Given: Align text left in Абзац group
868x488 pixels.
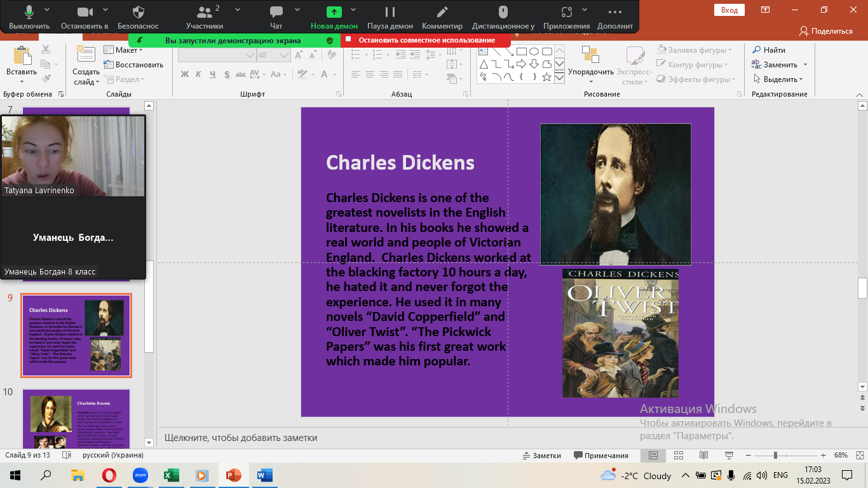Looking at the screenshot, I should pos(355,74).
